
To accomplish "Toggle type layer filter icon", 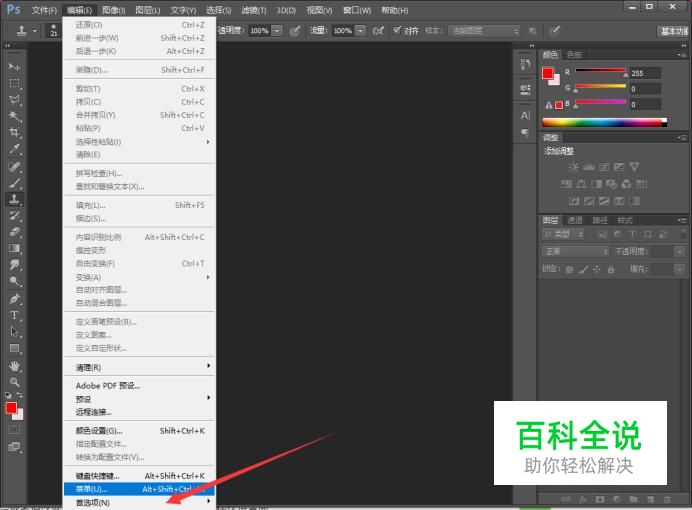I will point(632,234).
